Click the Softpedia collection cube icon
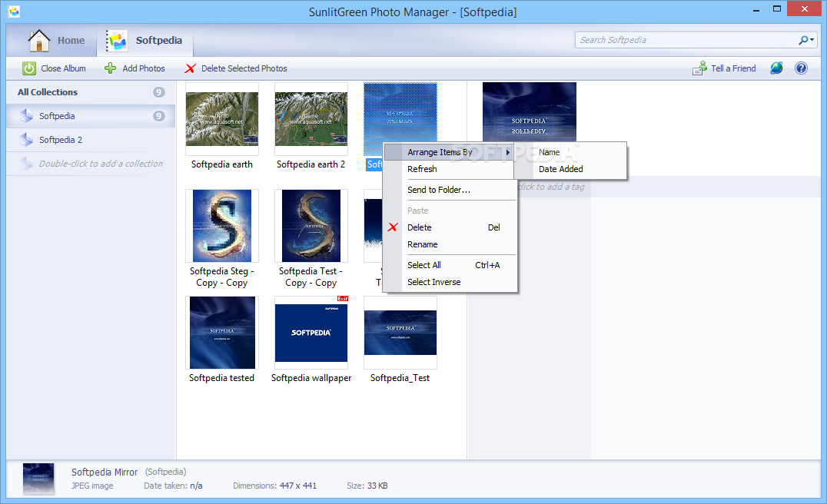Screen dimensions: 827x504 click(26, 115)
